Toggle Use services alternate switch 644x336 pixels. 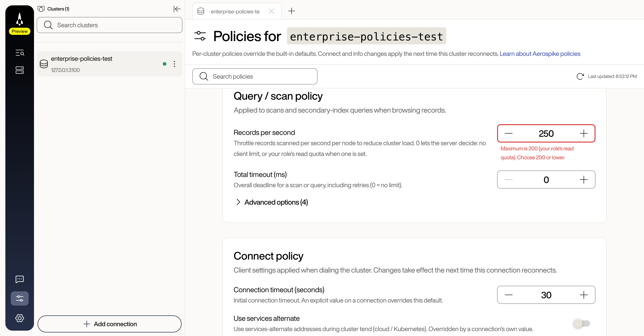[581, 323]
